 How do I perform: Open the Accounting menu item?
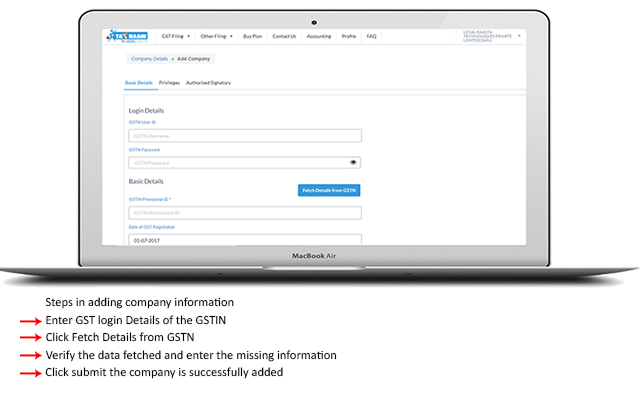[319, 36]
